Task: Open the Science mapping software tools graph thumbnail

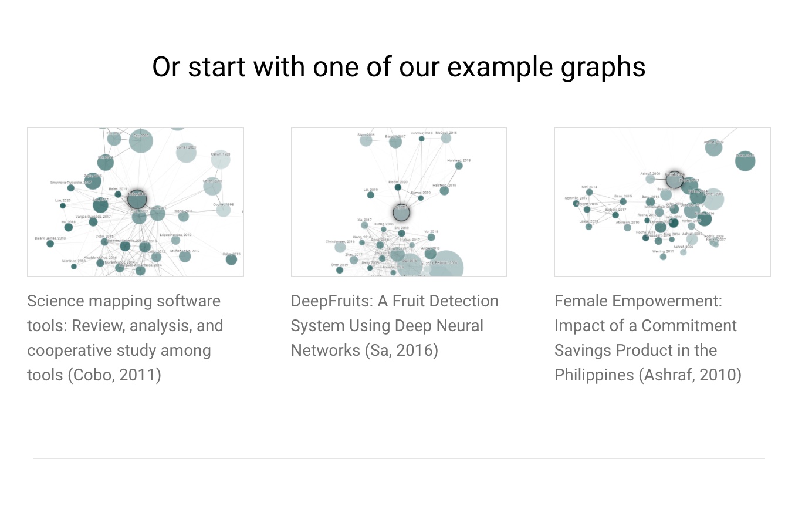Action: (x=136, y=202)
